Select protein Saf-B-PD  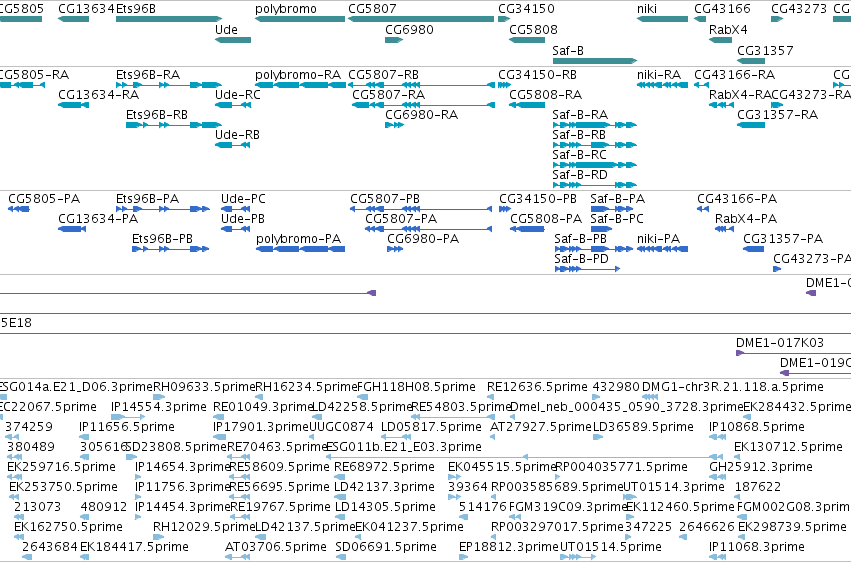point(587,269)
